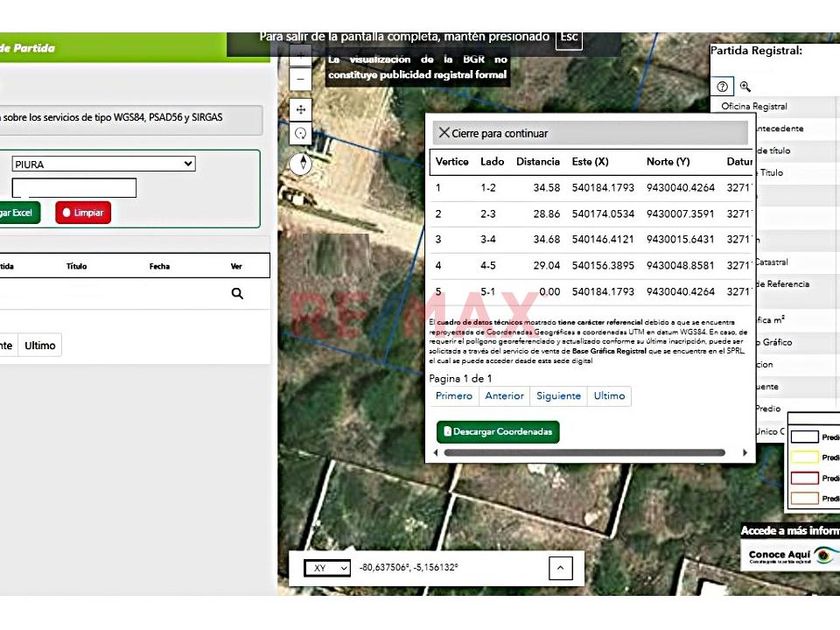Viewport: 840px width, 630px height.
Task: Open the PIURA office dropdown
Action: click(103, 164)
